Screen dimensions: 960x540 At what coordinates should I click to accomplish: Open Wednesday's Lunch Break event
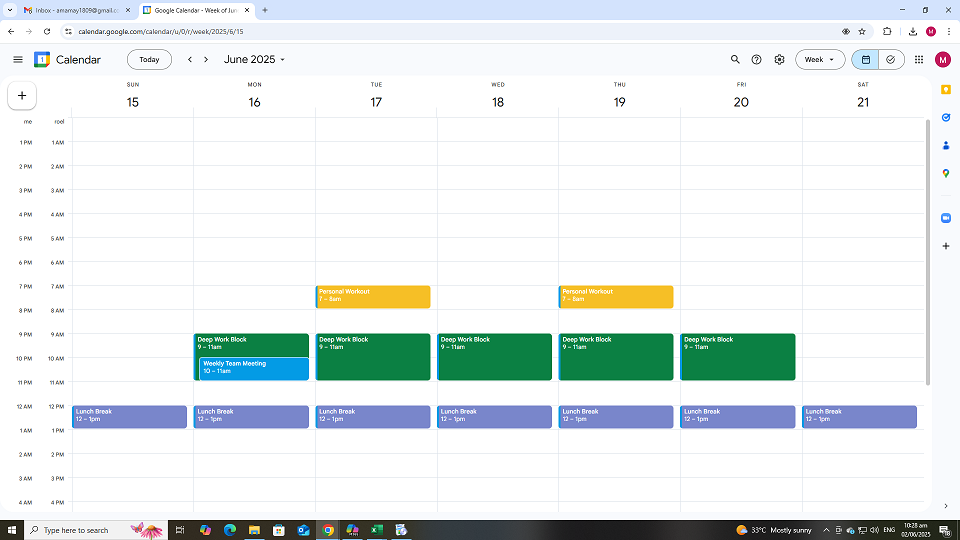click(x=495, y=417)
